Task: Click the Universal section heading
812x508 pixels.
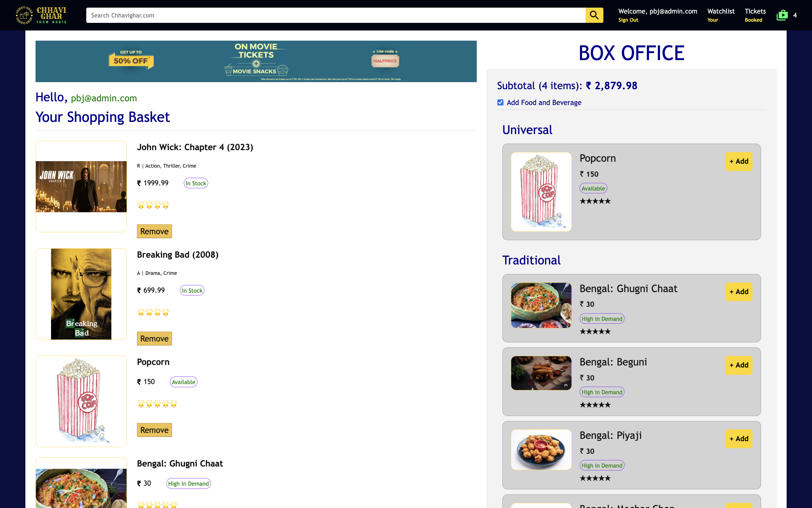Action: coord(527,130)
